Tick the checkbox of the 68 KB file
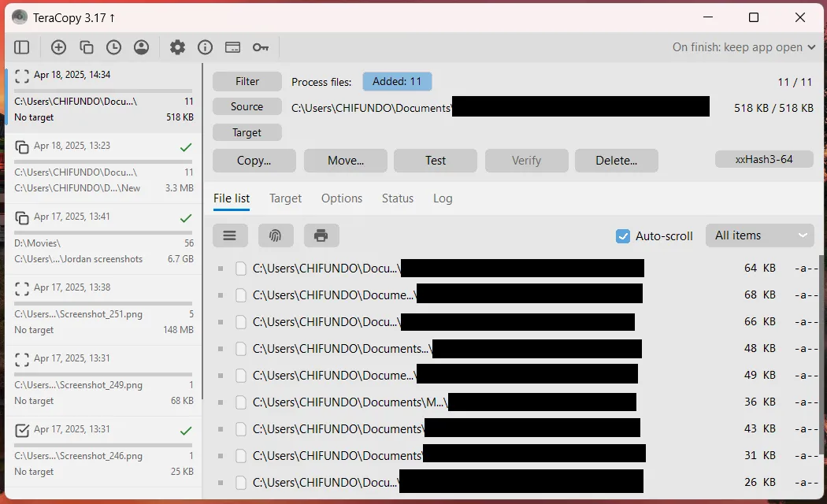This screenshot has height=504, width=827. click(x=240, y=295)
